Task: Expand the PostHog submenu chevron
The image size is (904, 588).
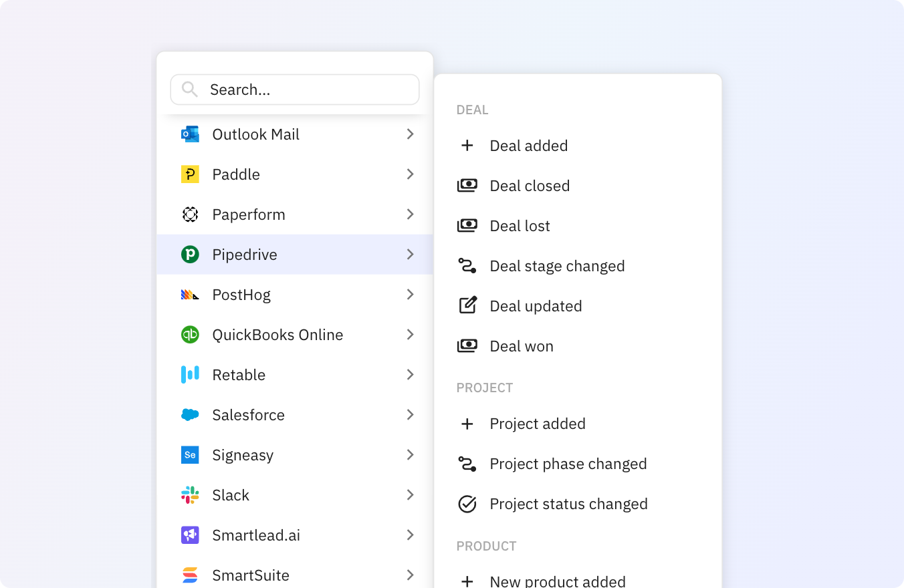Action: click(x=410, y=295)
